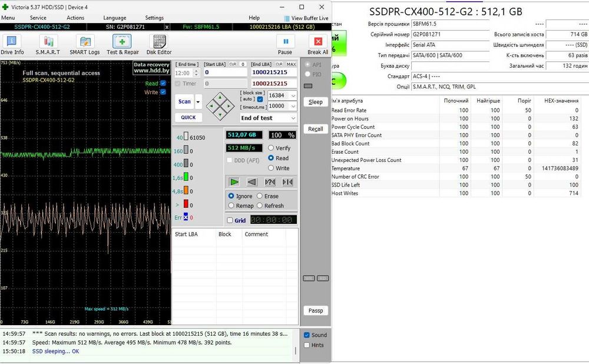Click the white 40 ms block indicator

click(186, 137)
